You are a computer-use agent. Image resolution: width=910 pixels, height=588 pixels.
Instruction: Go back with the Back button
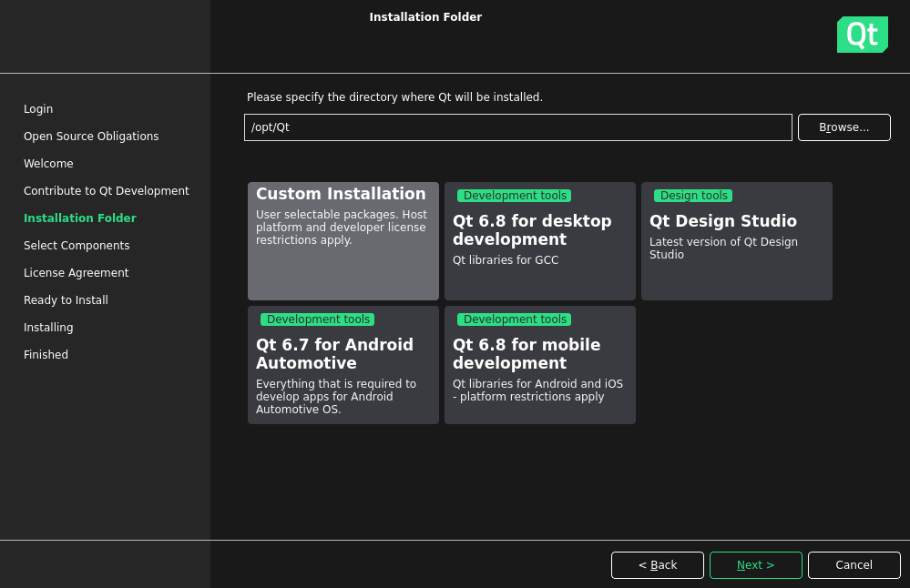click(657, 565)
